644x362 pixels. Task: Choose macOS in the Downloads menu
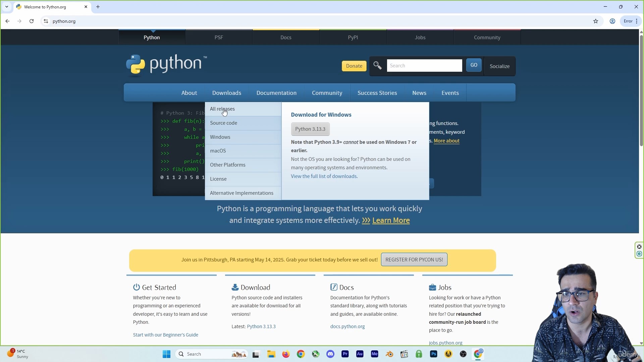point(243,151)
